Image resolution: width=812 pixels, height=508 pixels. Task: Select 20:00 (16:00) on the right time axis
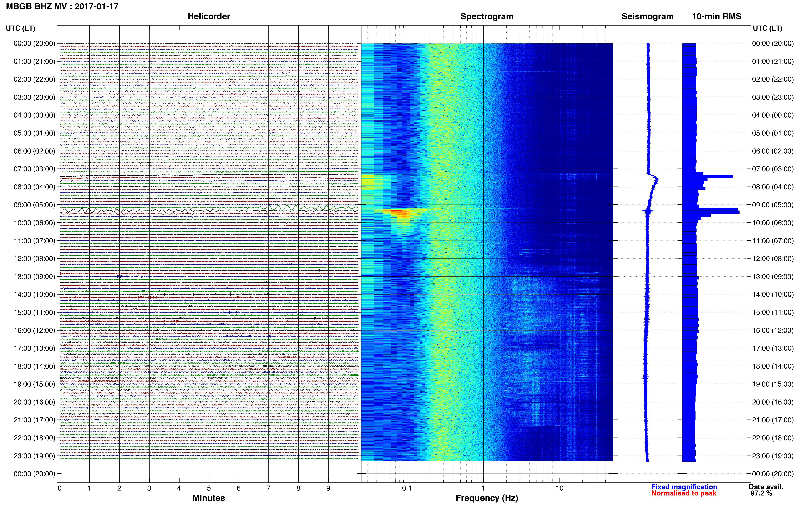pyautogui.click(x=773, y=402)
